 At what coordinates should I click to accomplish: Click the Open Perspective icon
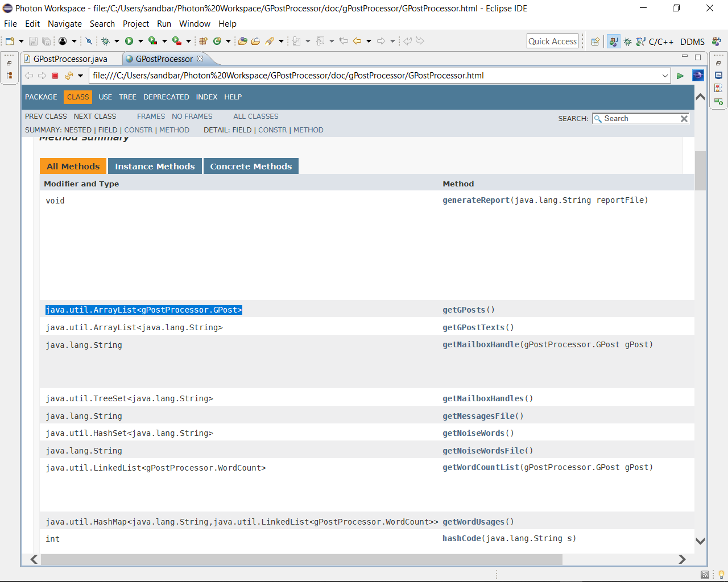tap(595, 41)
